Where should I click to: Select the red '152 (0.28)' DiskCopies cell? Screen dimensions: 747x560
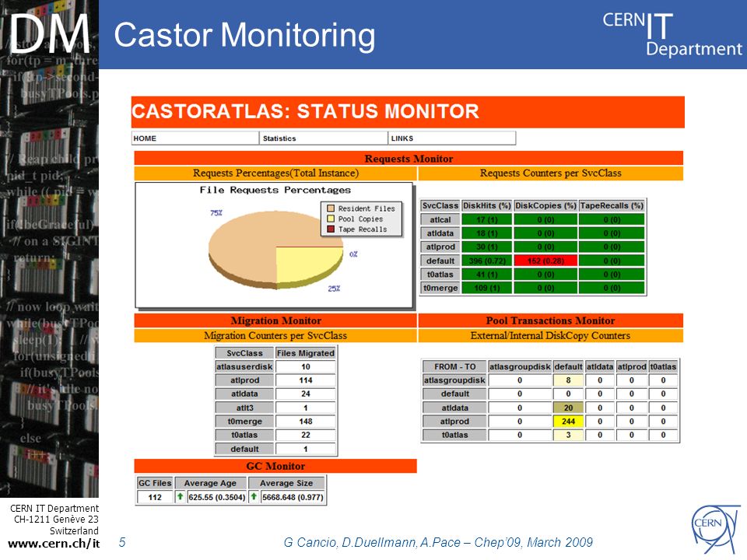pos(545,261)
